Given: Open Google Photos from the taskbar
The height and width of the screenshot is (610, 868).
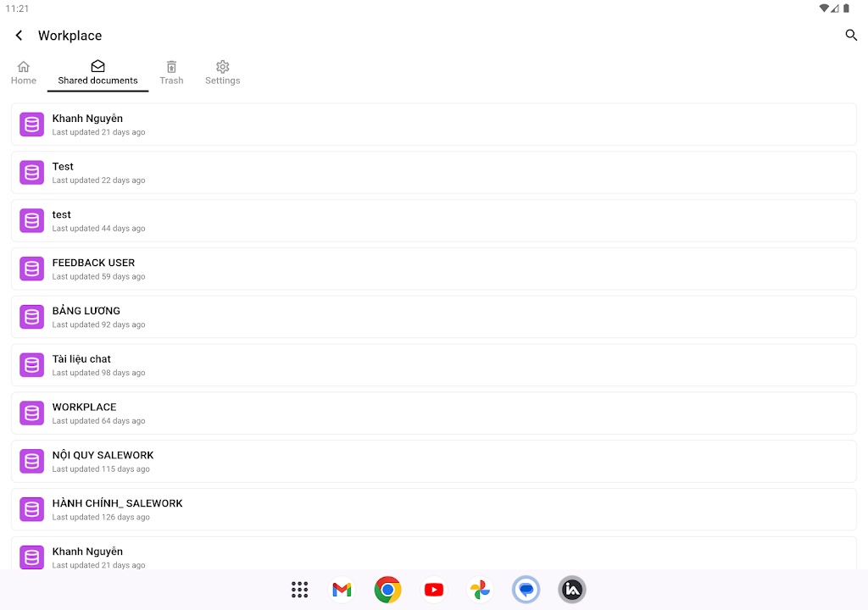Looking at the screenshot, I should pos(480,590).
